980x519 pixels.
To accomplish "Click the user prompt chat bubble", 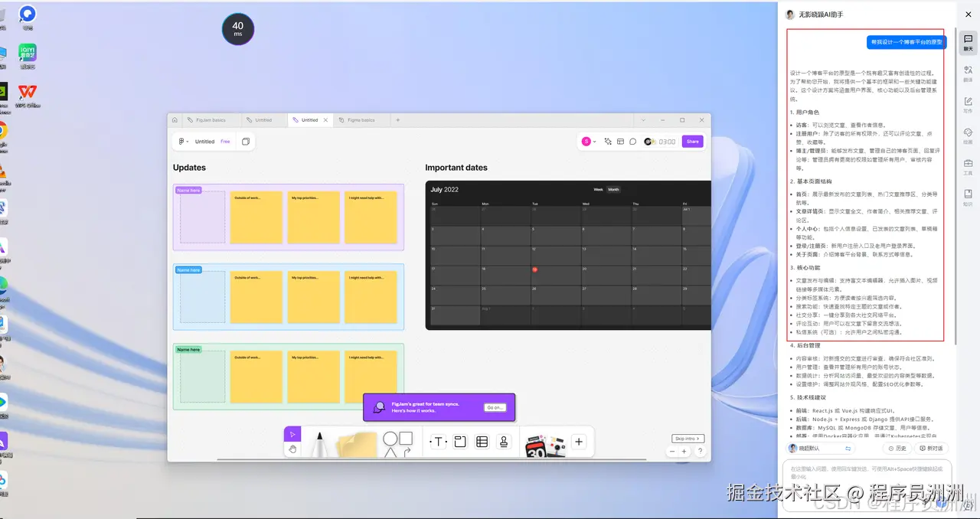I will (906, 42).
